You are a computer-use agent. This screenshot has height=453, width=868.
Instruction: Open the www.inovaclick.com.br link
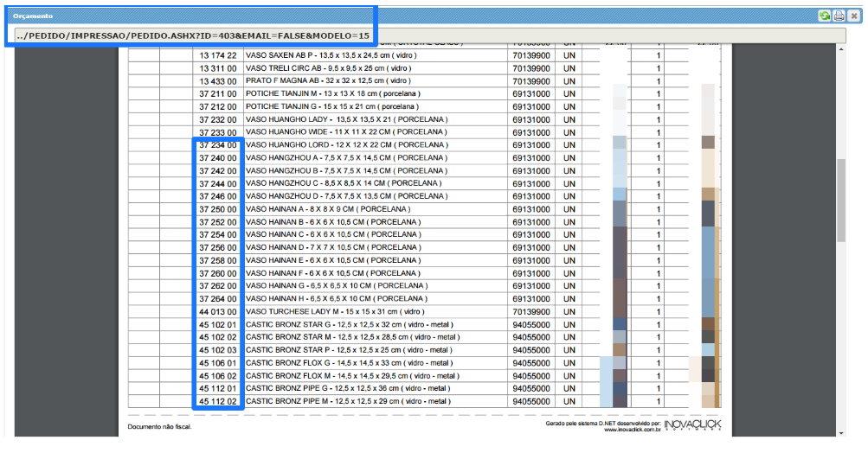click(633, 429)
